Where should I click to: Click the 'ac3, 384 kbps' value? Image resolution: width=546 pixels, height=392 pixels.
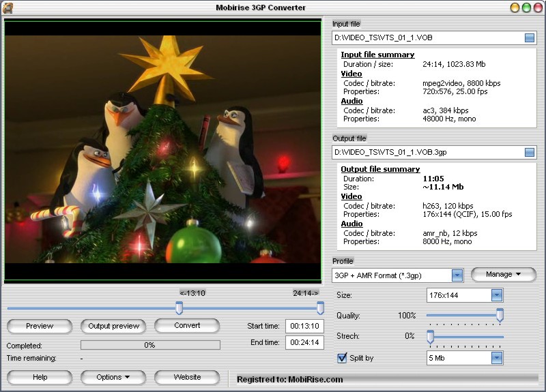(x=446, y=110)
